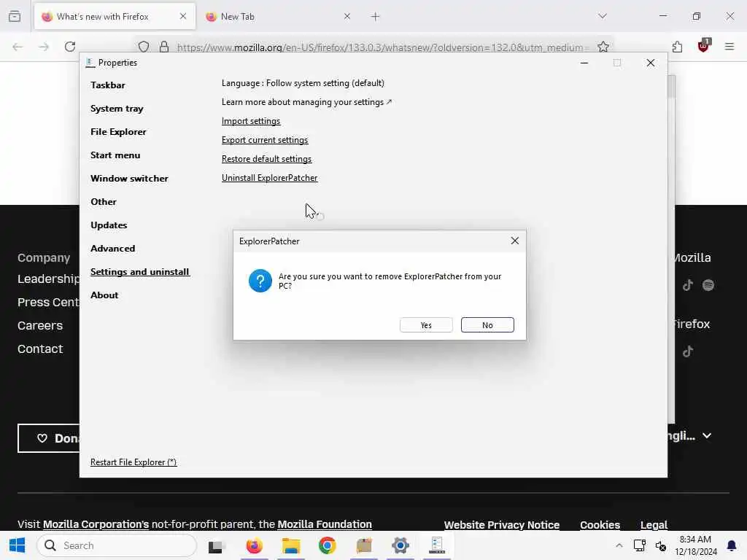Image resolution: width=747 pixels, height=560 pixels.
Task: Click Mozilla Spotify icon on page
Action: pos(708,285)
